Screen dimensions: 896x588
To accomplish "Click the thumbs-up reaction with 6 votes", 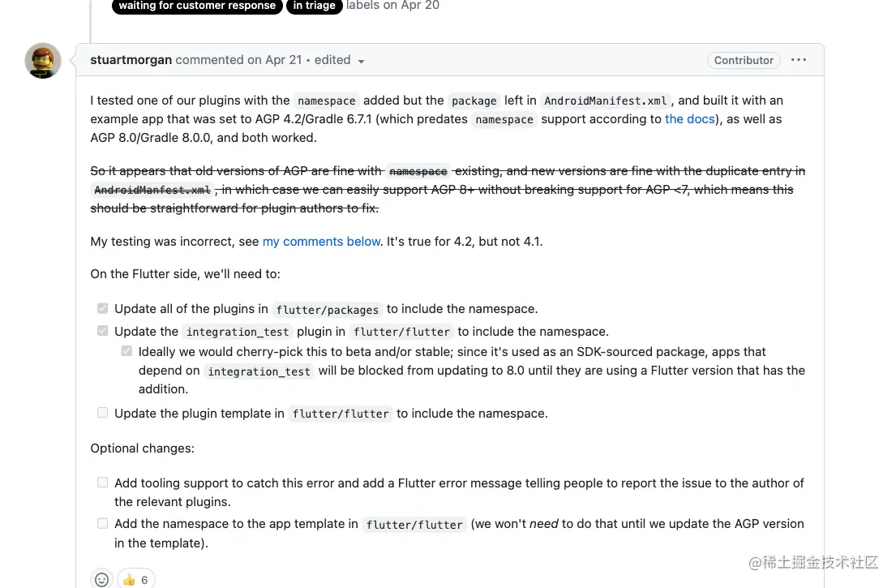I will pyautogui.click(x=135, y=579).
